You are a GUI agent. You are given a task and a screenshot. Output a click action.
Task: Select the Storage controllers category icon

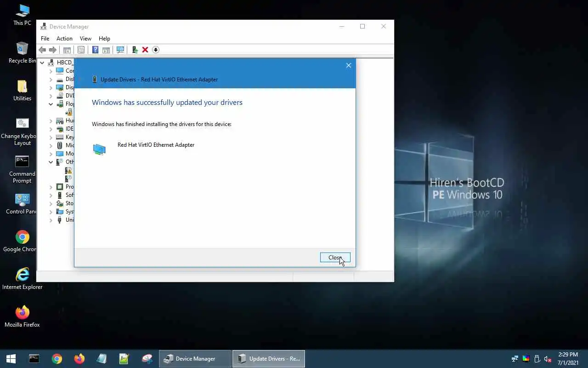pyautogui.click(x=60, y=203)
